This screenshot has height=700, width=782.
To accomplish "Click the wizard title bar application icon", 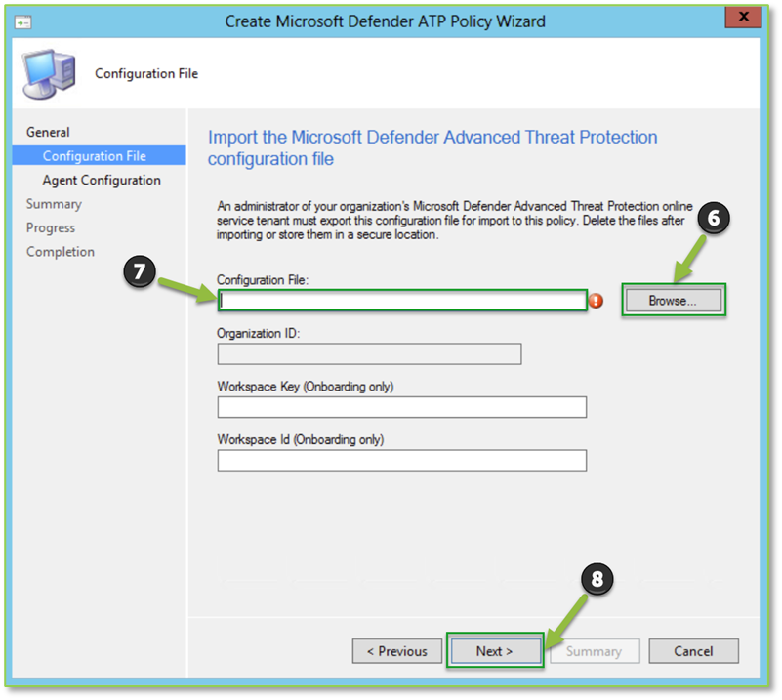I will pyautogui.click(x=22, y=21).
